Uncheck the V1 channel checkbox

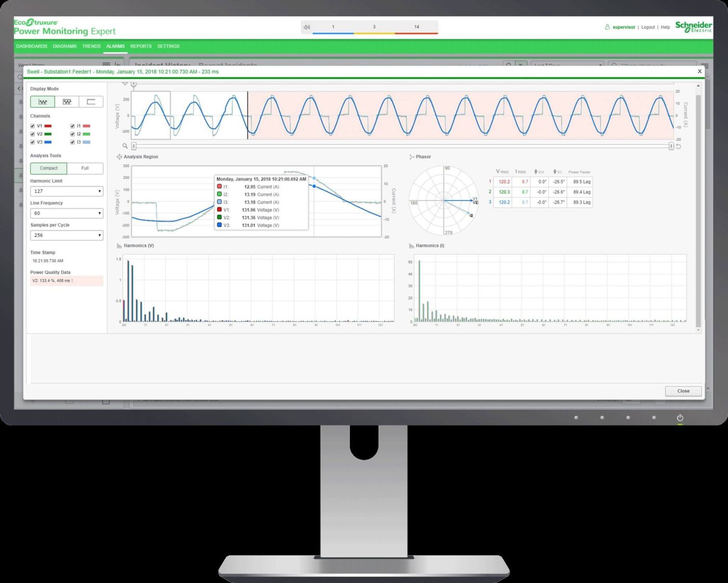point(32,126)
